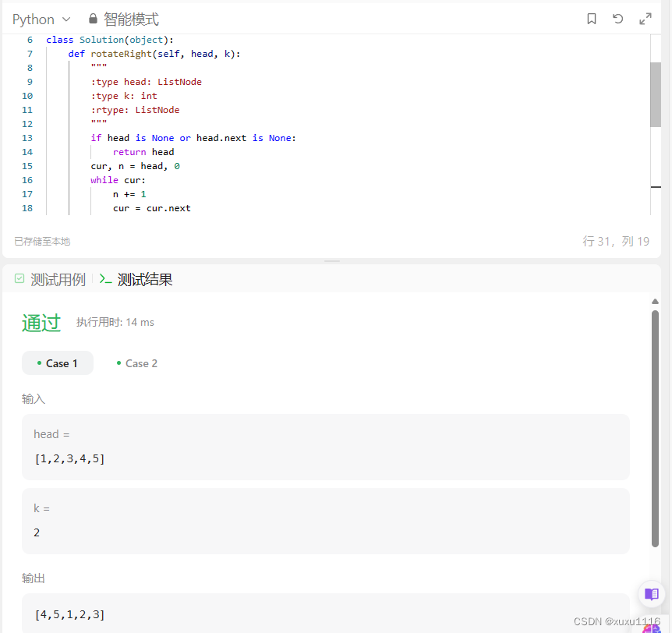Click the results panel scrollbar thumb
672x633 pixels.
655,429
